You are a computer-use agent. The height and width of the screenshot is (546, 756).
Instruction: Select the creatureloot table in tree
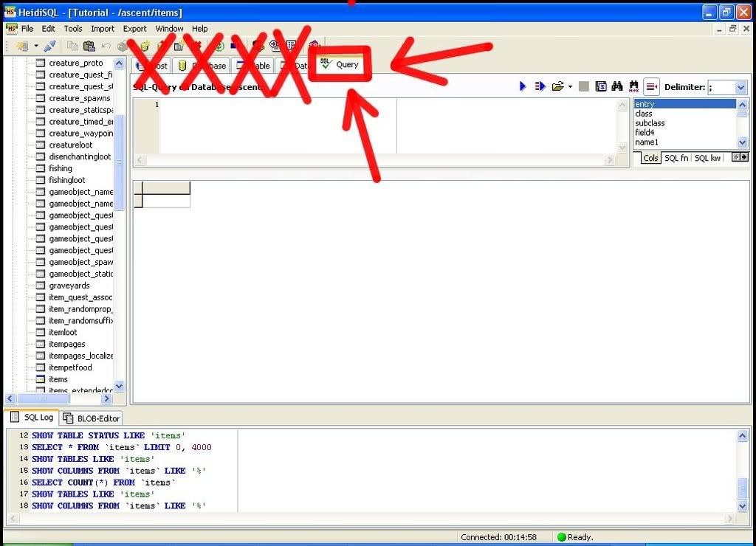70,145
